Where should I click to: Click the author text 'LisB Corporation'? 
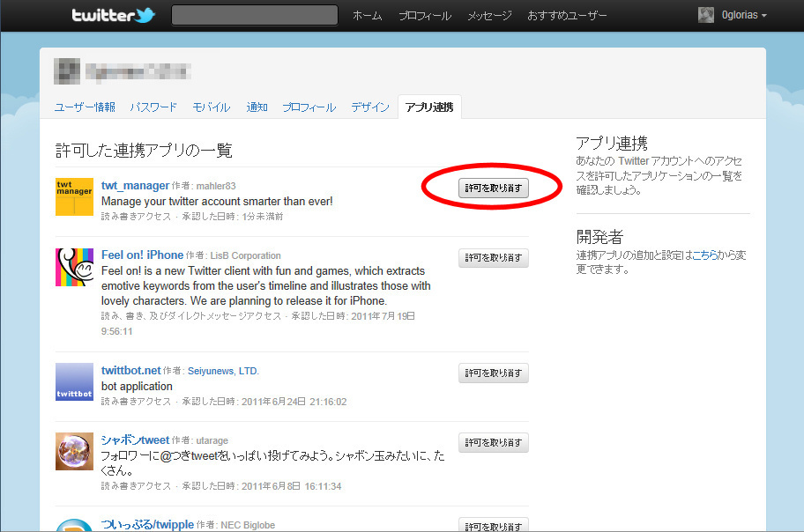246,255
